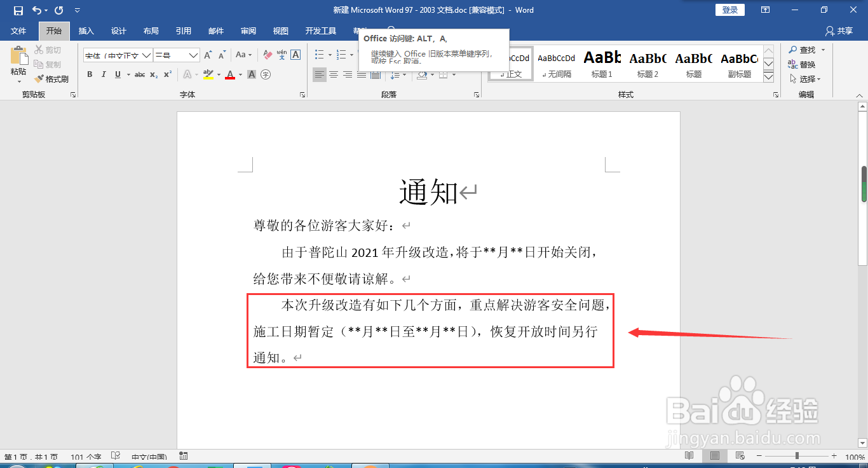The image size is (868, 468).
Task: Enable superscript formatting
Action: click(x=166, y=74)
